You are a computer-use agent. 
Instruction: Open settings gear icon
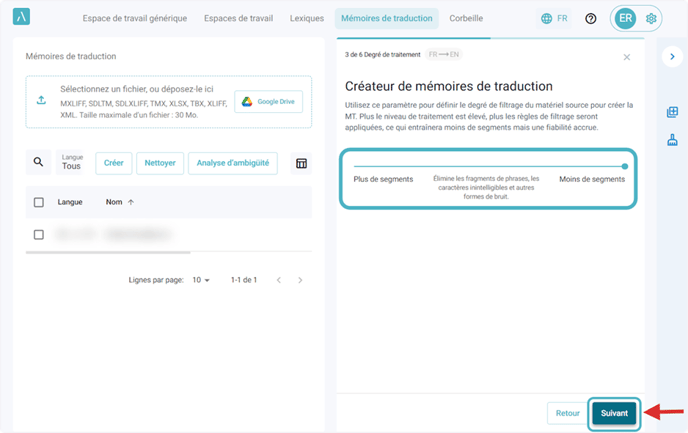[652, 19]
